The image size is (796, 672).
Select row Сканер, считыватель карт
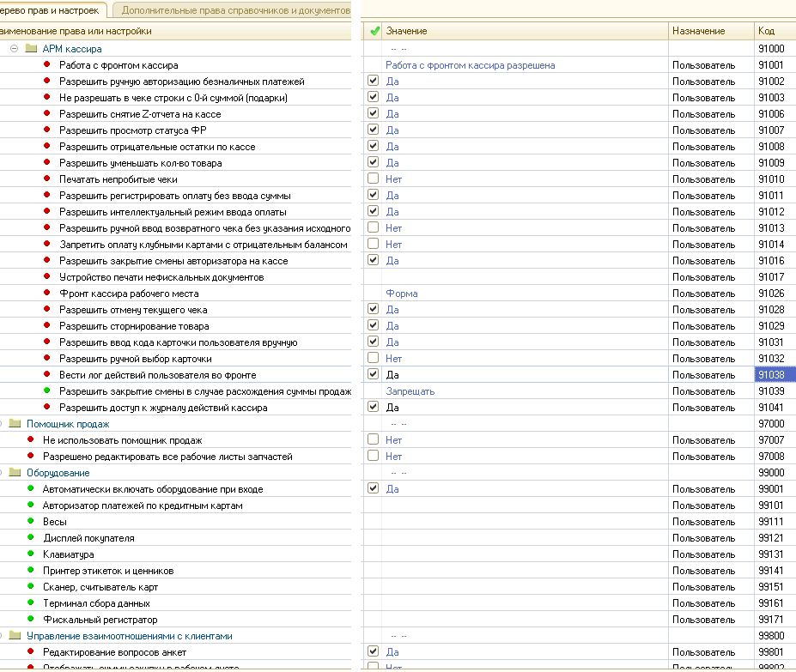pyautogui.click(x=100, y=587)
